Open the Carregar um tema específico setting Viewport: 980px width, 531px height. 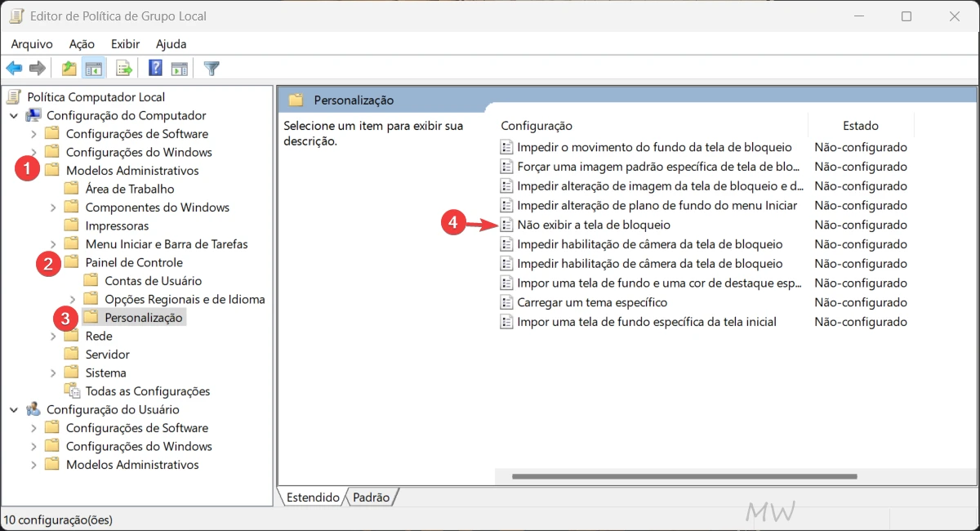[585, 302]
